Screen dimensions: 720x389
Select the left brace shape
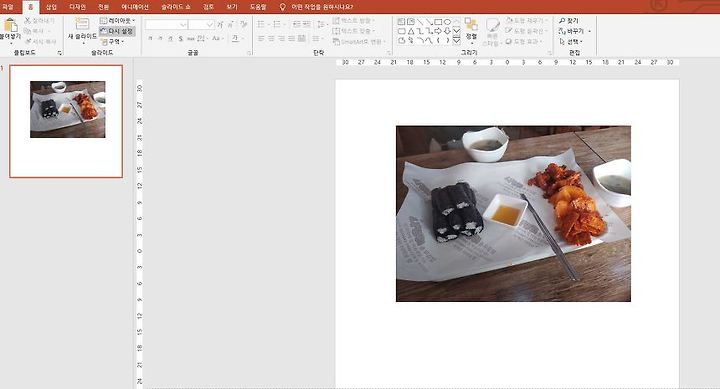(x=438, y=40)
